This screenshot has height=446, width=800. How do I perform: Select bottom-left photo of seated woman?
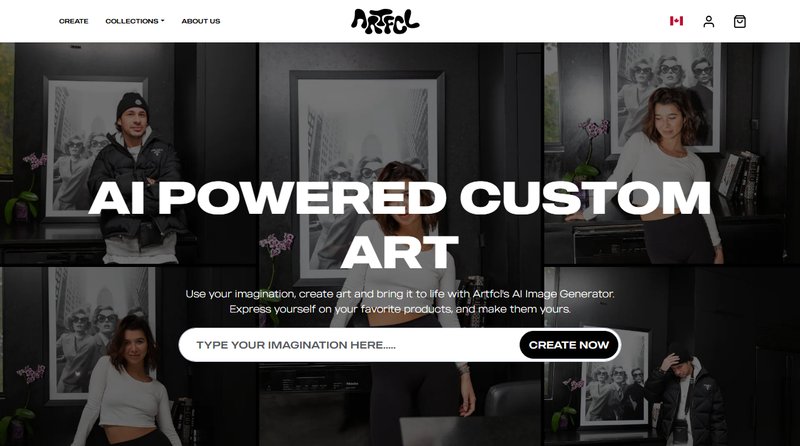129,356
